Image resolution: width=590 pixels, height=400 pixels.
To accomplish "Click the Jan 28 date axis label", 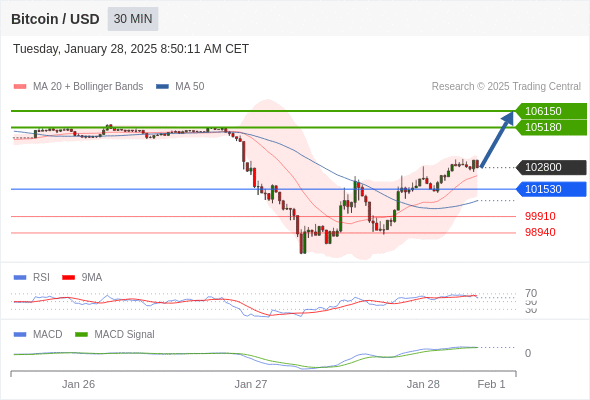I will click(423, 384).
